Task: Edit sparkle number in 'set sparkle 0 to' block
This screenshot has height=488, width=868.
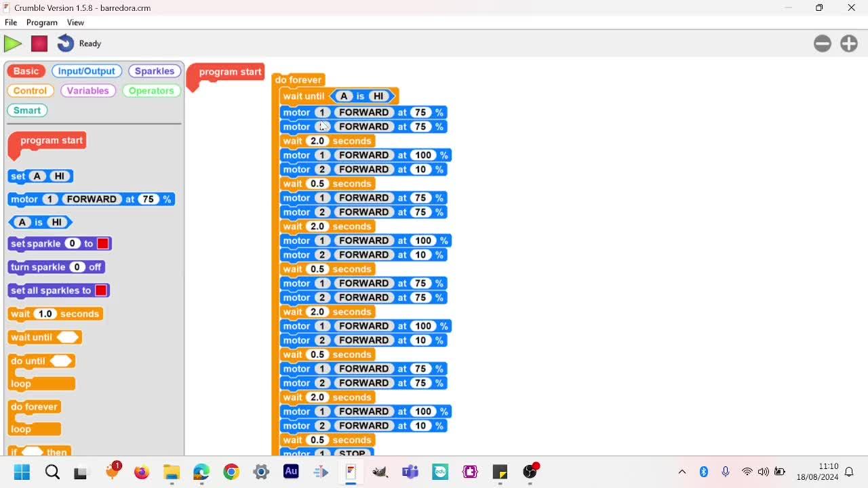Action: [73, 243]
